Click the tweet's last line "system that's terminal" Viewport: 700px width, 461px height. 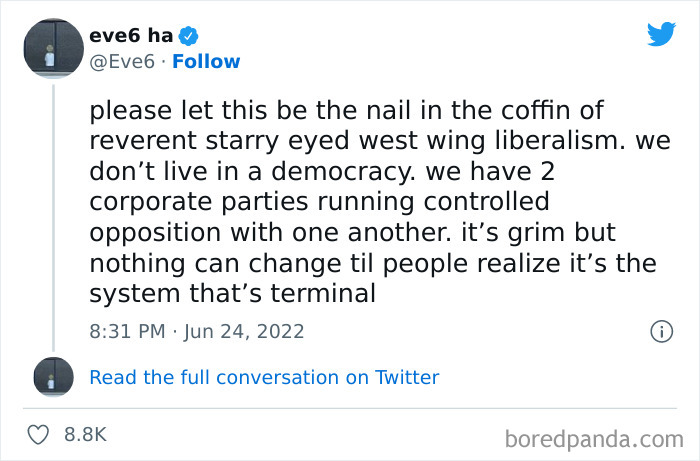tap(233, 294)
